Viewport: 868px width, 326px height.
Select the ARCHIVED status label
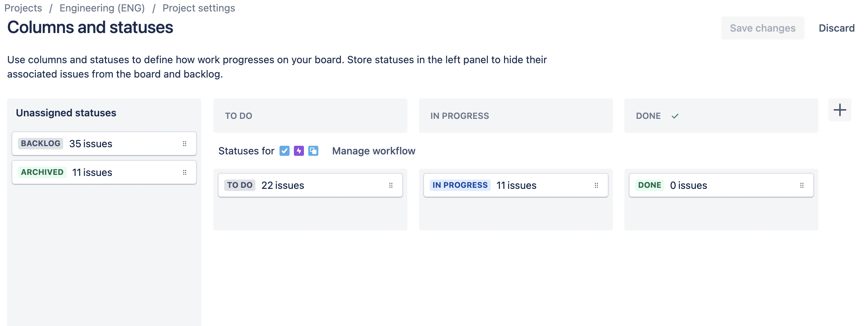[x=42, y=172]
